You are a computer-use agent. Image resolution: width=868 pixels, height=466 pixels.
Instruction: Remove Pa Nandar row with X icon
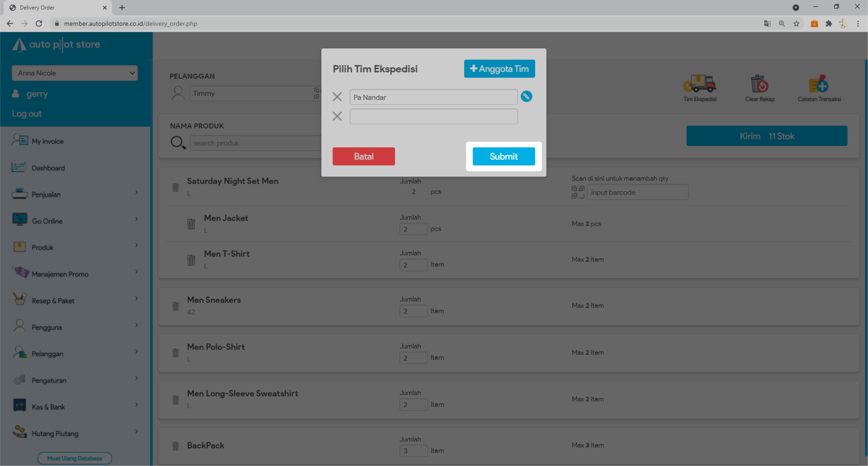(337, 97)
